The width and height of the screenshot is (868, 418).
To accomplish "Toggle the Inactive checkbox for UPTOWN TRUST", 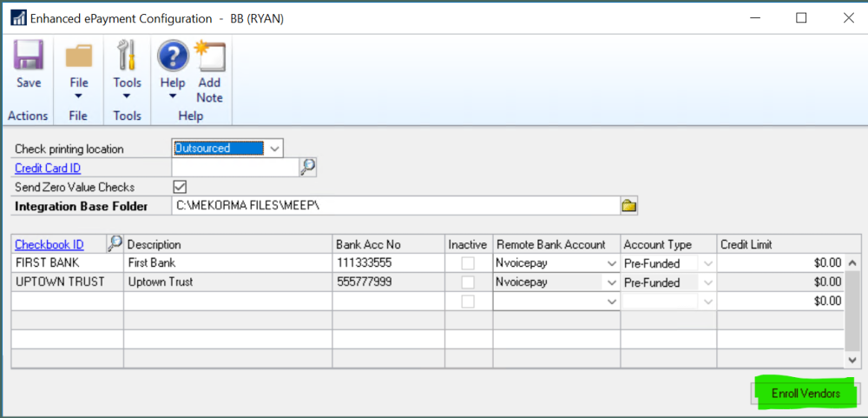I will [x=468, y=282].
